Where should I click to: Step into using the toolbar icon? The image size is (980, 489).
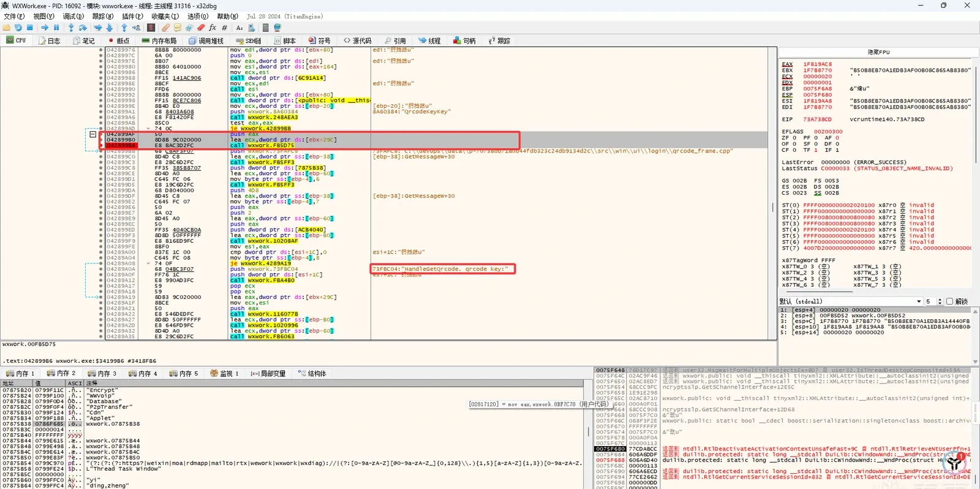click(71, 28)
